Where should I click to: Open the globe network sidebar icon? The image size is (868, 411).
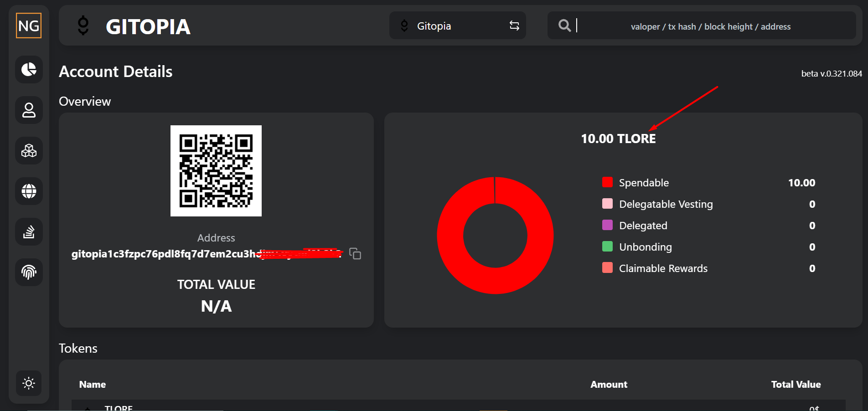[29, 191]
